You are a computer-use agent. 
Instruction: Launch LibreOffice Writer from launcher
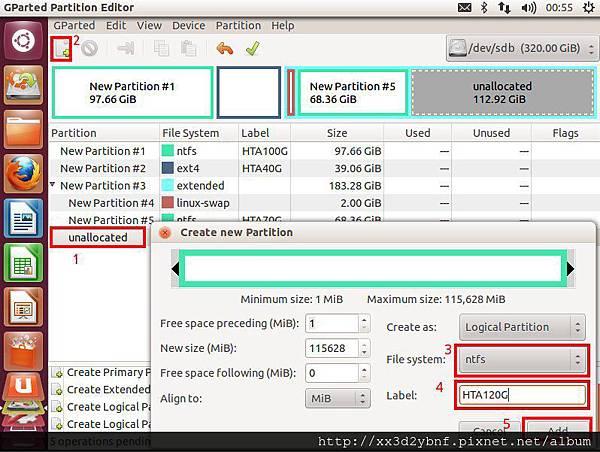(23, 219)
